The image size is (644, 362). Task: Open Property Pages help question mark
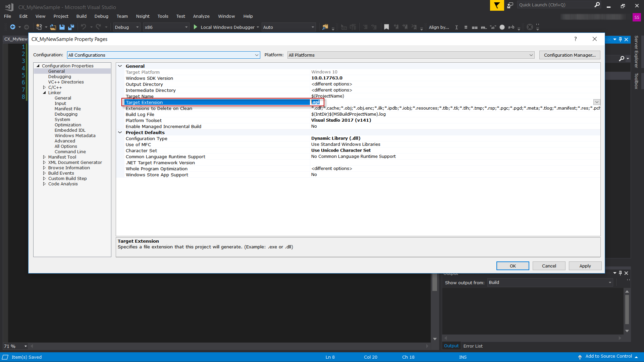pyautogui.click(x=576, y=39)
